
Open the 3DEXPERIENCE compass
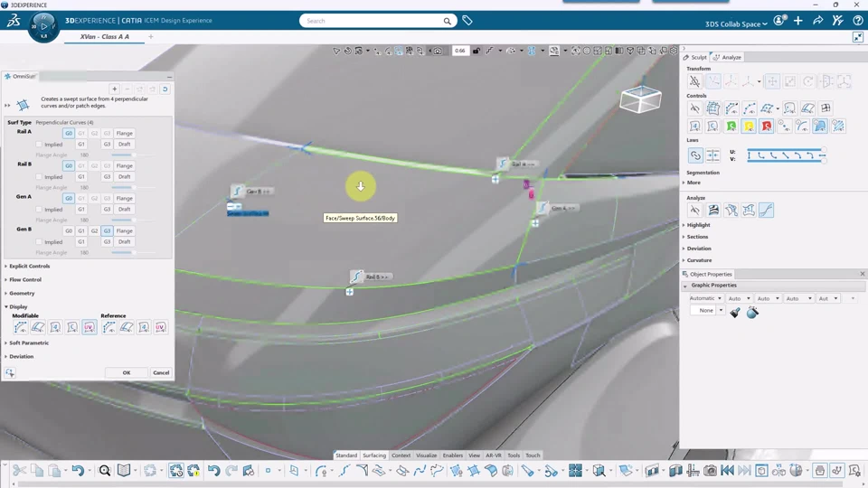(43, 26)
